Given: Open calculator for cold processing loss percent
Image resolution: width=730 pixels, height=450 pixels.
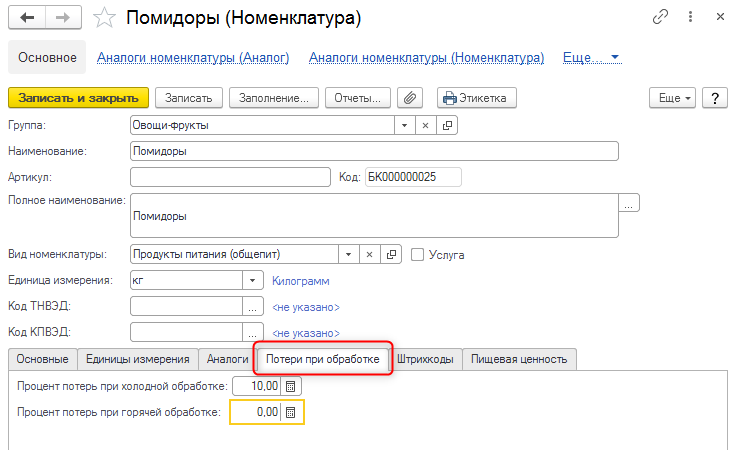Looking at the screenshot, I should pos(290,386).
